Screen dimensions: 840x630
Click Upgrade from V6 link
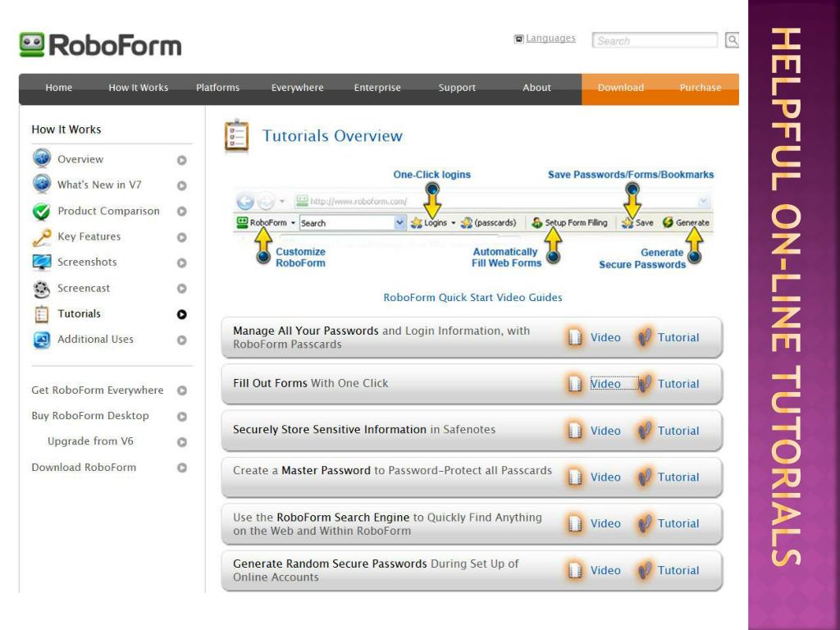pyautogui.click(x=90, y=441)
